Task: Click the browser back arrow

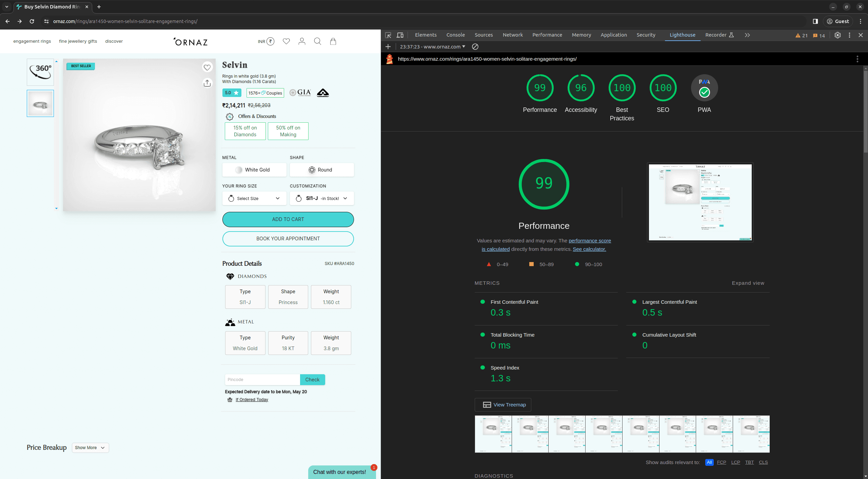Action: (7, 21)
